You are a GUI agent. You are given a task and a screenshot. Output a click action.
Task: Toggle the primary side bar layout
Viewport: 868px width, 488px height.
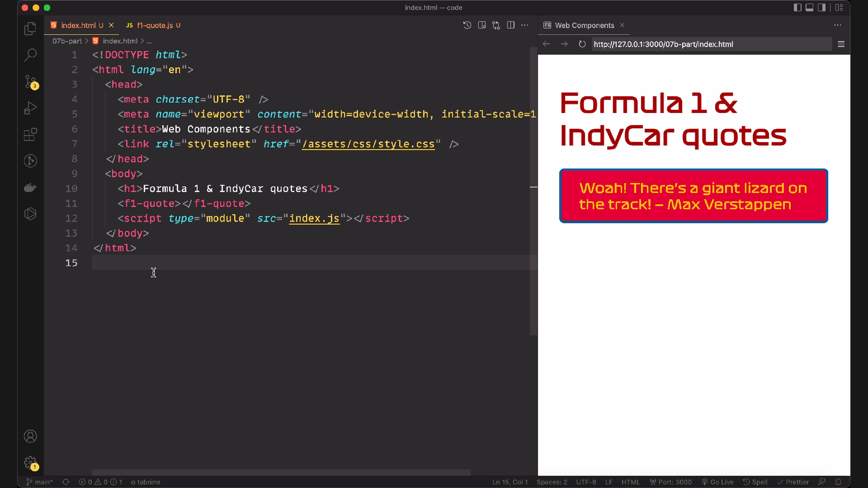click(x=797, y=8)
